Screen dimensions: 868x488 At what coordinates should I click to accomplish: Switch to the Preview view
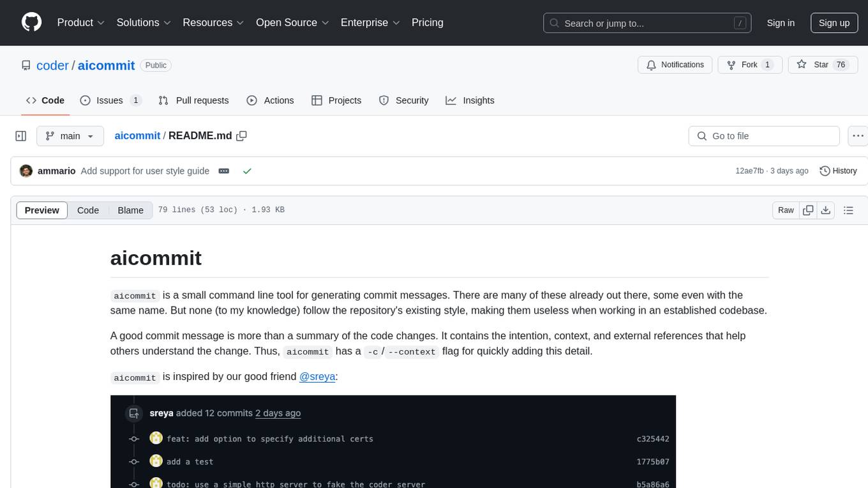(x=42, y=210)
